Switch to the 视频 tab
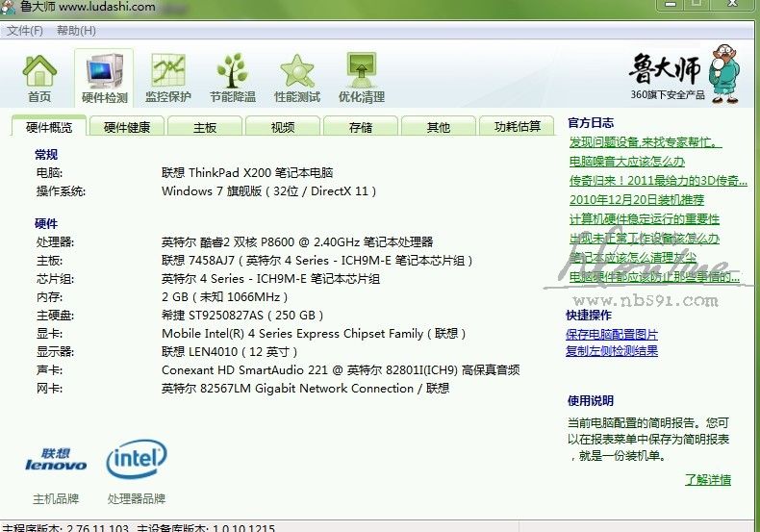The width and height of the screenshot is (760, 532). point(283,126)
